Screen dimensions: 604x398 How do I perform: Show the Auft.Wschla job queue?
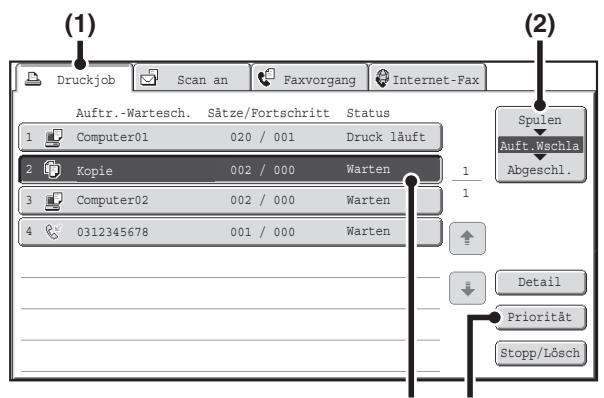(540, 146)
